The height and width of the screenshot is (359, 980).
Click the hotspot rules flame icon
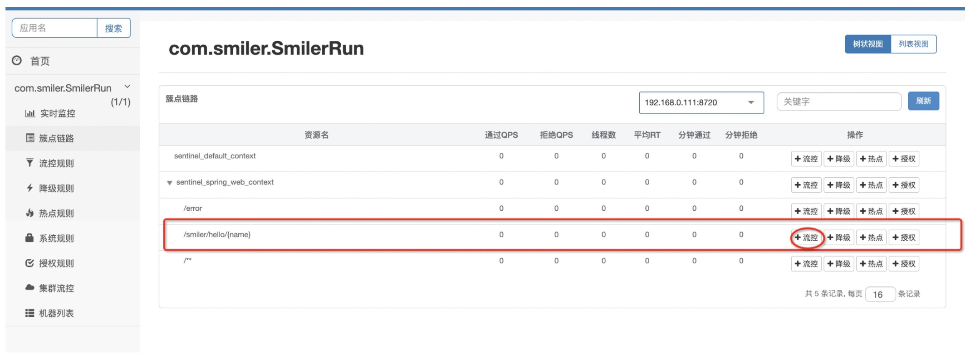[30, 213]
